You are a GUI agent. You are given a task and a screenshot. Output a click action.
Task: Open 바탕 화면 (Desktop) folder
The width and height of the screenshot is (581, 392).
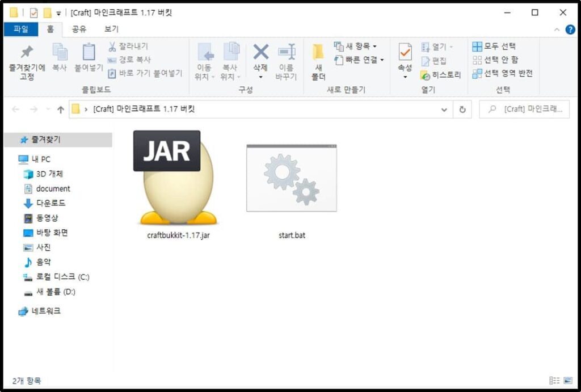click(x=45, y=233)
